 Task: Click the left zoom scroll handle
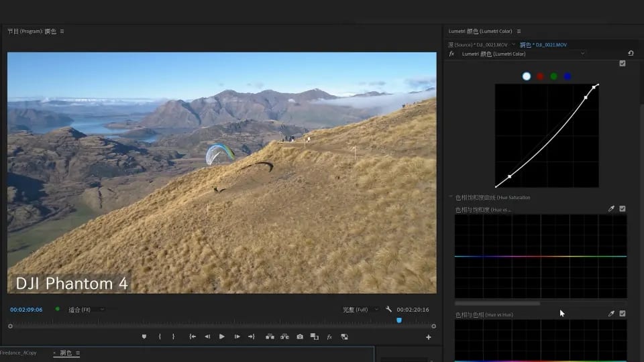10,326
